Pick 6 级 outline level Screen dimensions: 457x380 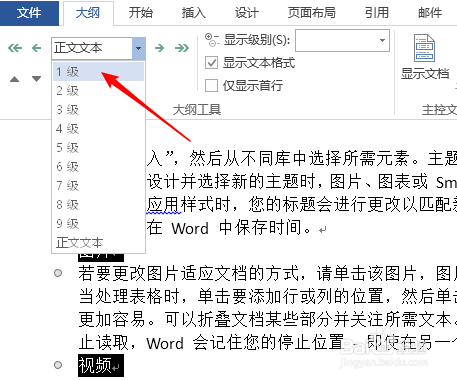tap(98, 167)
